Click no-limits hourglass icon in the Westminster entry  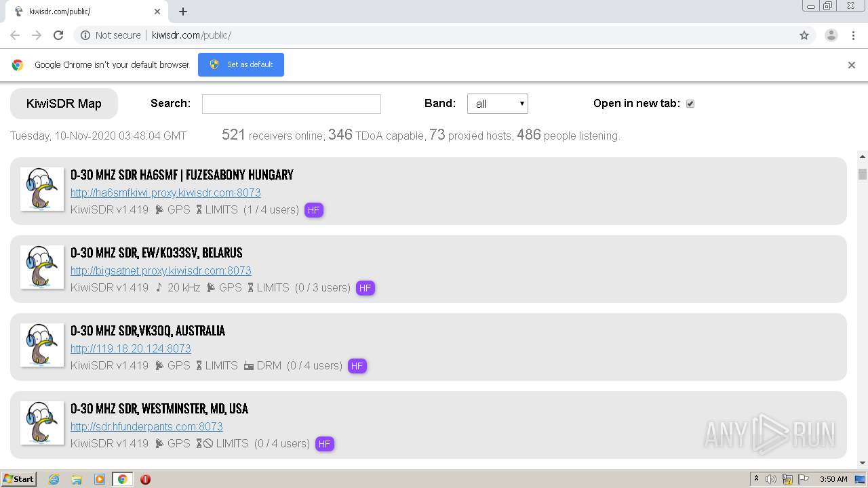click(x=204, y=444)
